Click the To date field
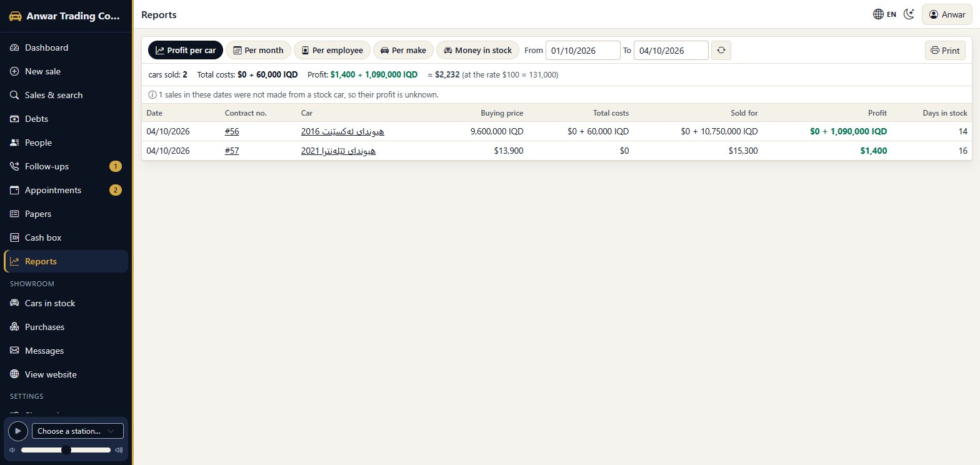Viewport: 980px width, 465px height. tap(671, 50)
